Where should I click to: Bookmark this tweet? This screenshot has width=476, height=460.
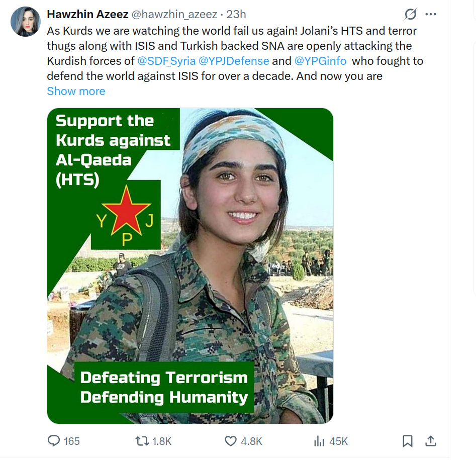pos(408,441)
